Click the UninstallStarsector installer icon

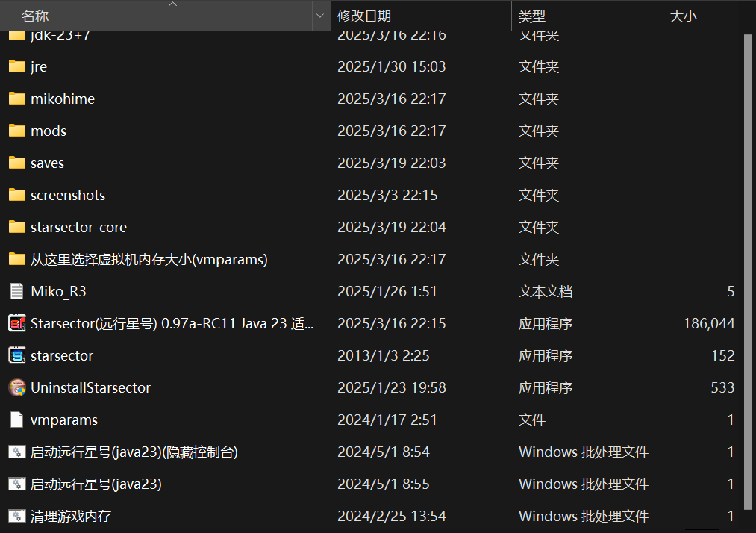tap(15, 387)
